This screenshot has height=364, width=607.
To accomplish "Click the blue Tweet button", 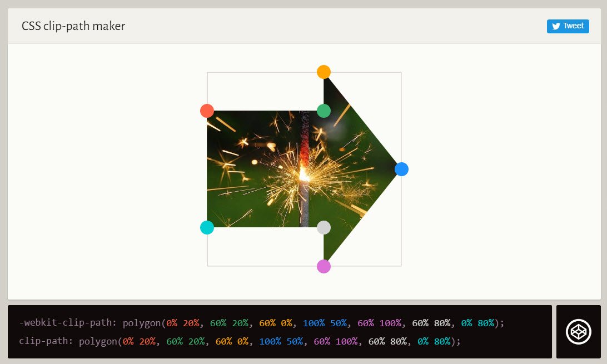I will coord(568,26).
